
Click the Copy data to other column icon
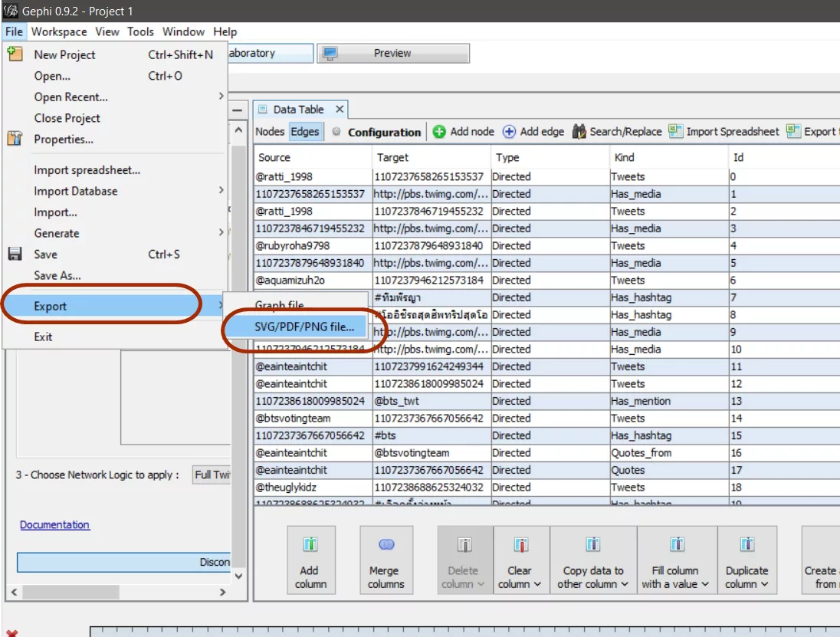coord(592,544)
